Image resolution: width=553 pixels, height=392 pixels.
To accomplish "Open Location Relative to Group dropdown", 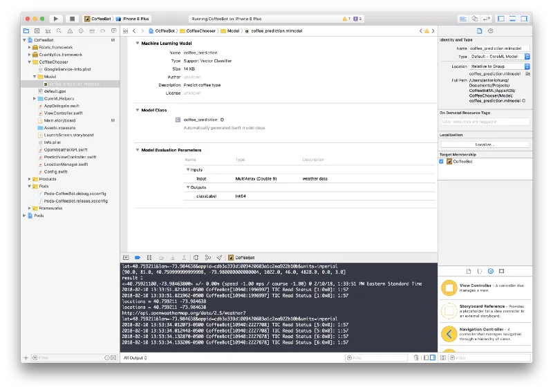I will tap(499, 66).
